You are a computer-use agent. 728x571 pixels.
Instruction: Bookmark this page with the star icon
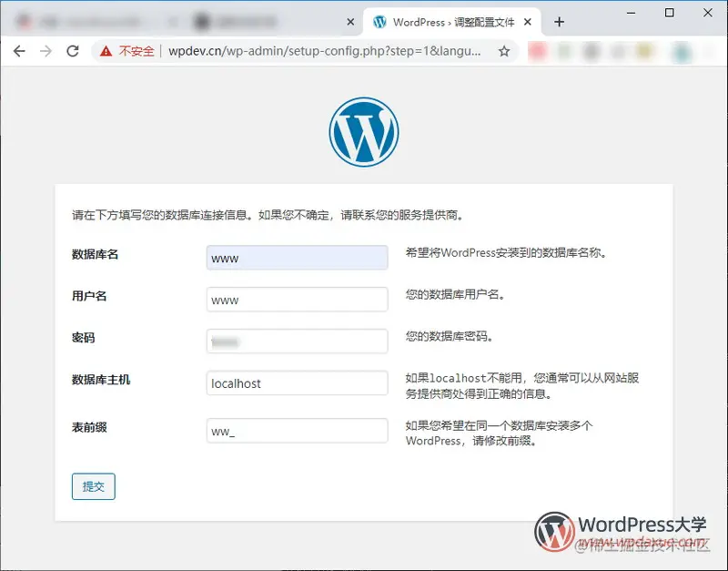(504, 51)
